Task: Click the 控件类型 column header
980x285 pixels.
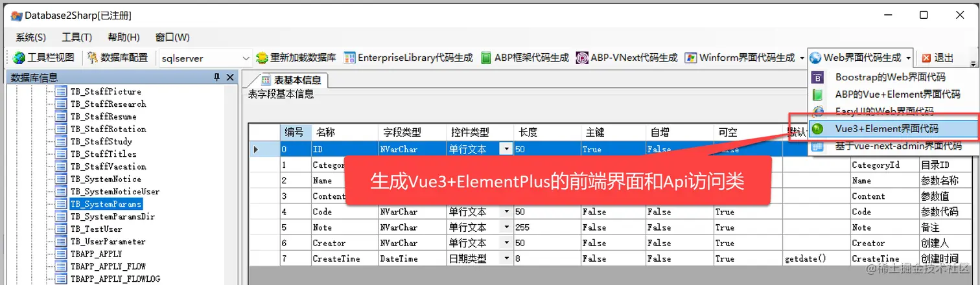Action: click(x=480, y=132)
